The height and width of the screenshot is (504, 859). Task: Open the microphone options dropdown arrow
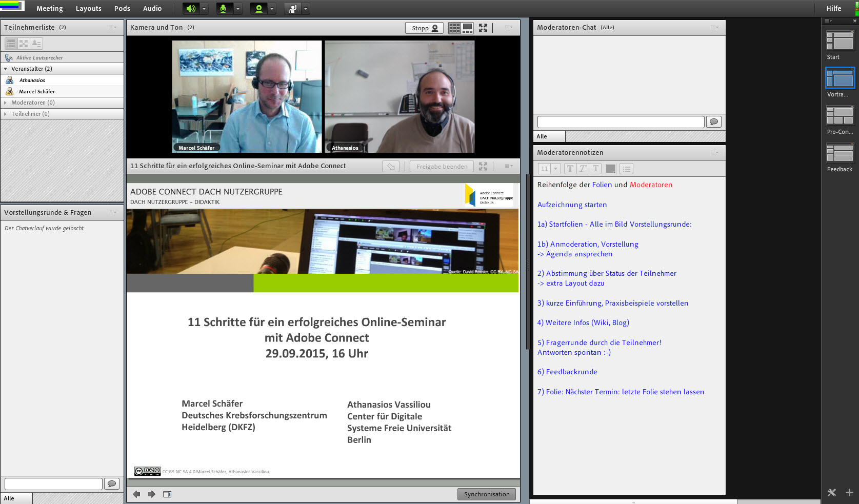coord(238,9)
